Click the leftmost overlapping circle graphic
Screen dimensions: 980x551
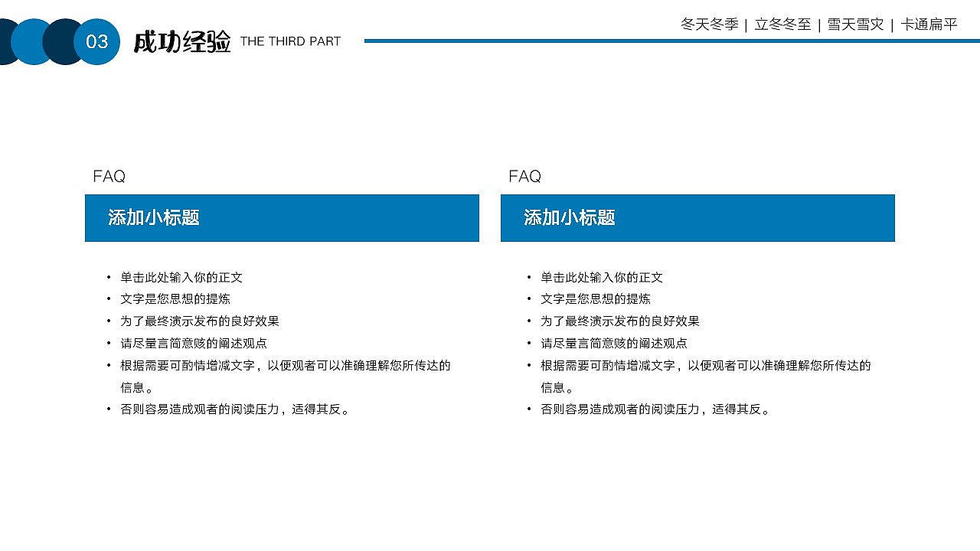pyautogui.click(x=8, y=40)
